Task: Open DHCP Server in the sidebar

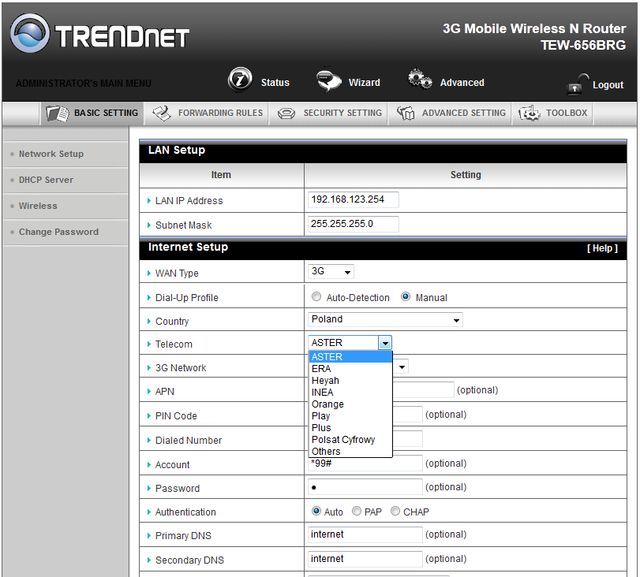Action: click(46, 180)
